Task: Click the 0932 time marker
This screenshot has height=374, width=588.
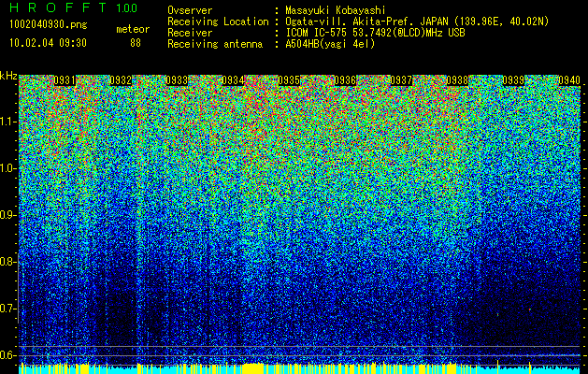Action: pyautogui.click(x=121, y=80)
